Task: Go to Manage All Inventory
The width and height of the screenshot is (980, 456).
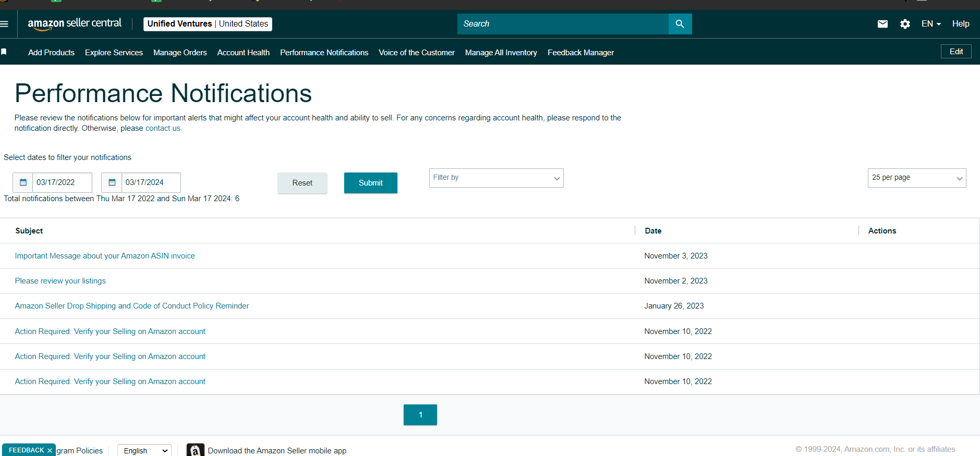Action: tap(501, 53)
